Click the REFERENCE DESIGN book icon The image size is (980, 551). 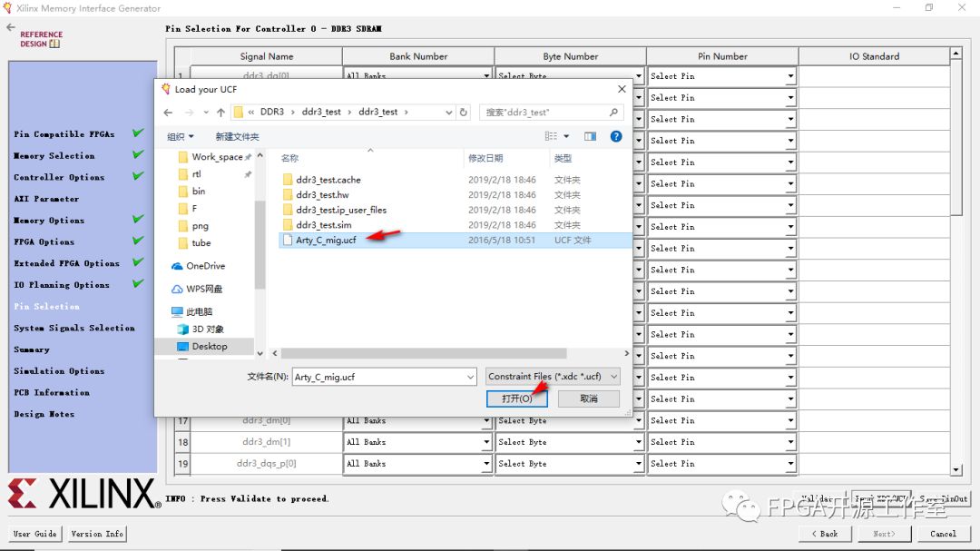click(54, 44)
